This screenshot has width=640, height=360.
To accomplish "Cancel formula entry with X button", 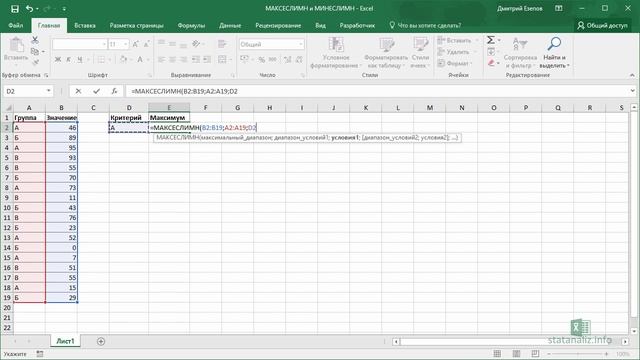I will click(78, 91).
